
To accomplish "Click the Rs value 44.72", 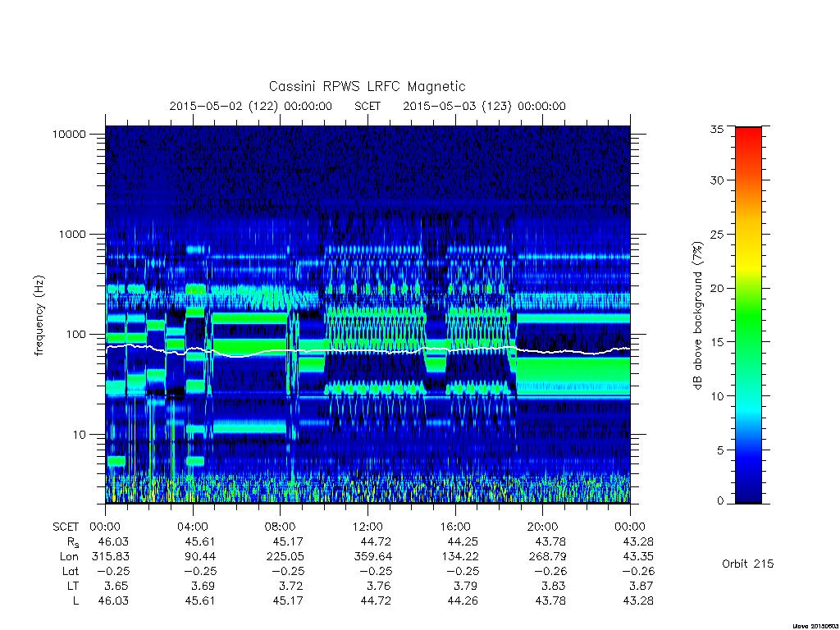I will click(x=376, y=541).
